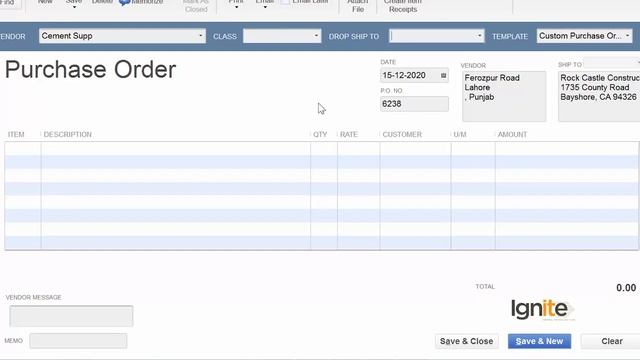Click the total value 0.00

(626, 288)
